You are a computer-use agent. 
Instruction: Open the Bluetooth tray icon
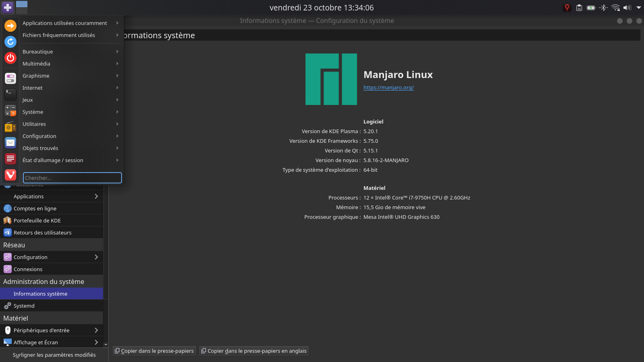(603, 8)
